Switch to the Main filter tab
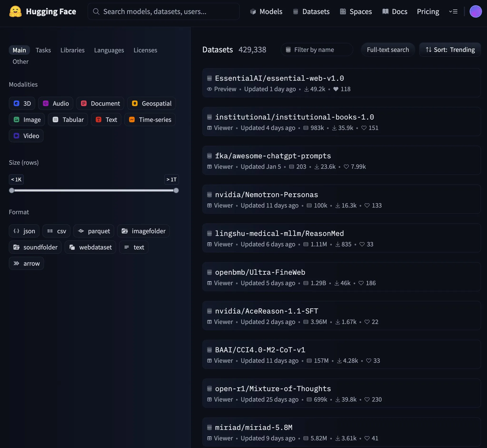The width and height of the screenshot is (487, 448). click(19, 50)
